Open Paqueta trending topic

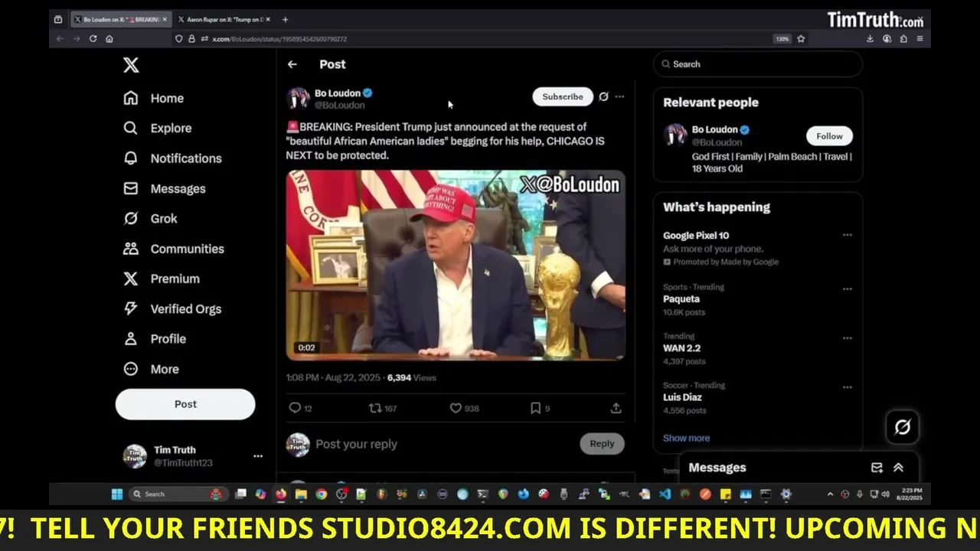pyautogui.click(x=681, y=299)
